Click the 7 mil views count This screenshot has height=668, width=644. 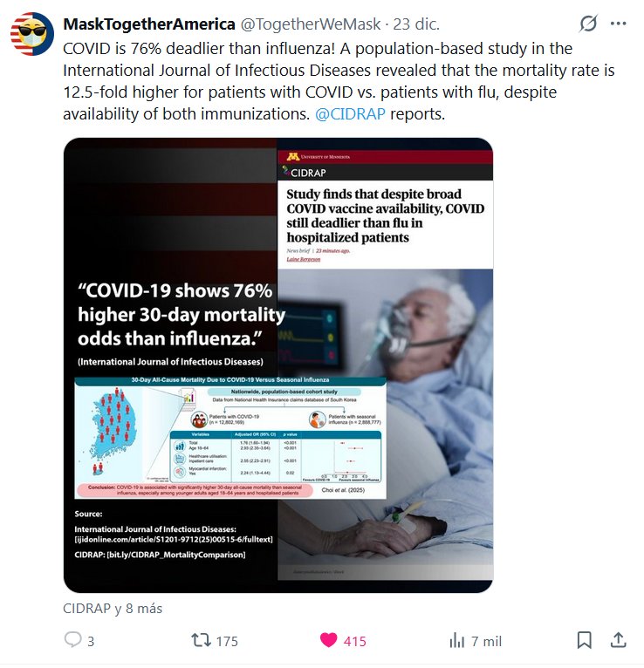tap(486, 641)
